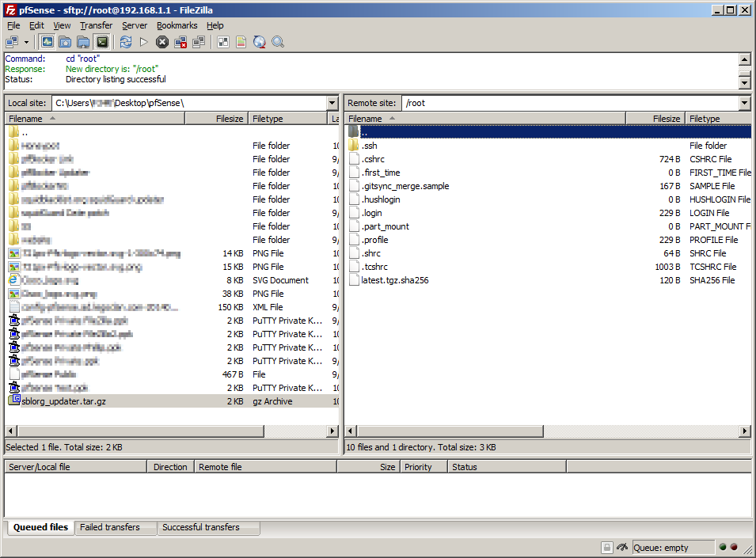Image resolution: width=756 pixels, height=558 pixels.
Task: Refresh the file and folder lists
Action: 126,43
